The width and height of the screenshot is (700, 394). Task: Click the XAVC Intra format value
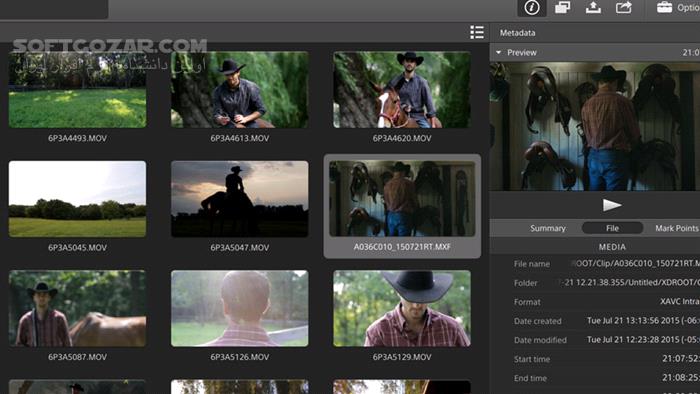(x=680, y=302)
